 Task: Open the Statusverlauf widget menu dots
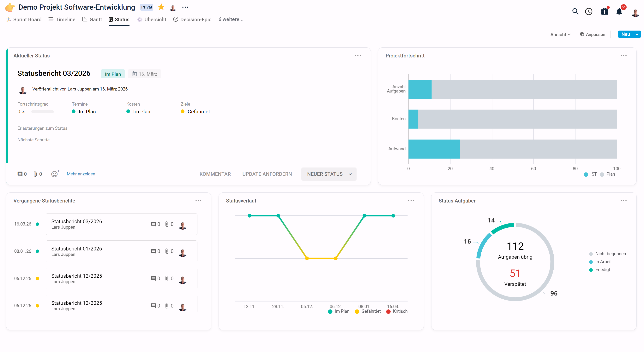point(411,201)
